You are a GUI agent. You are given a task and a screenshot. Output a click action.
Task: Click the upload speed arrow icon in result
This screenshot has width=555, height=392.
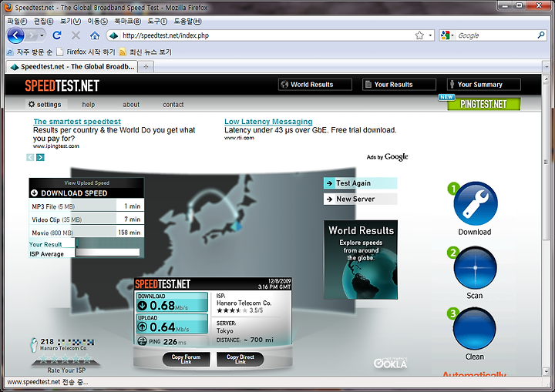143,327
